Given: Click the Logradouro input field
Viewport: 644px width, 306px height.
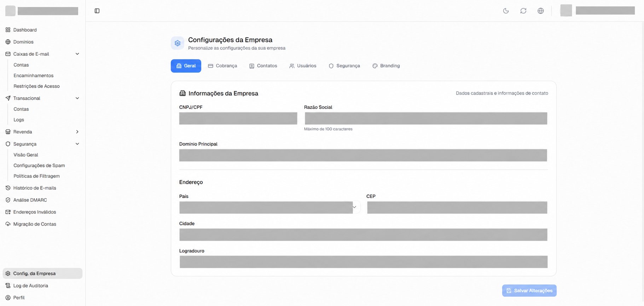Looking at the screenshot, I should point(363,262).
